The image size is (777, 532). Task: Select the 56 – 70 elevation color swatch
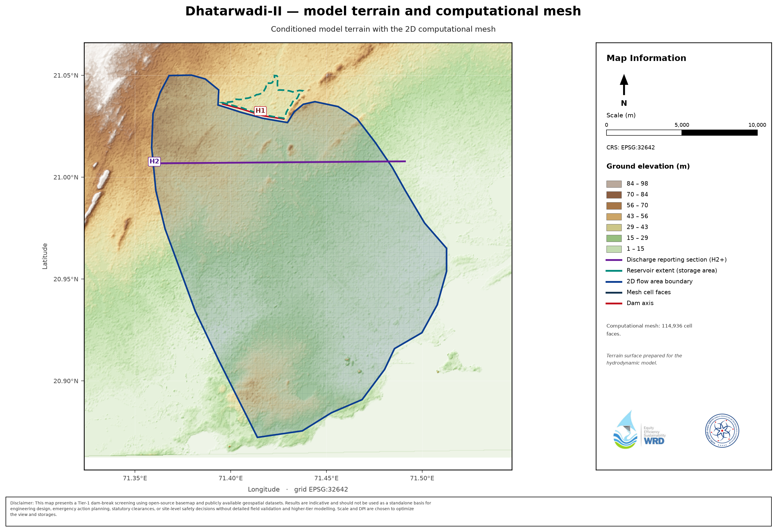(614, 205)
